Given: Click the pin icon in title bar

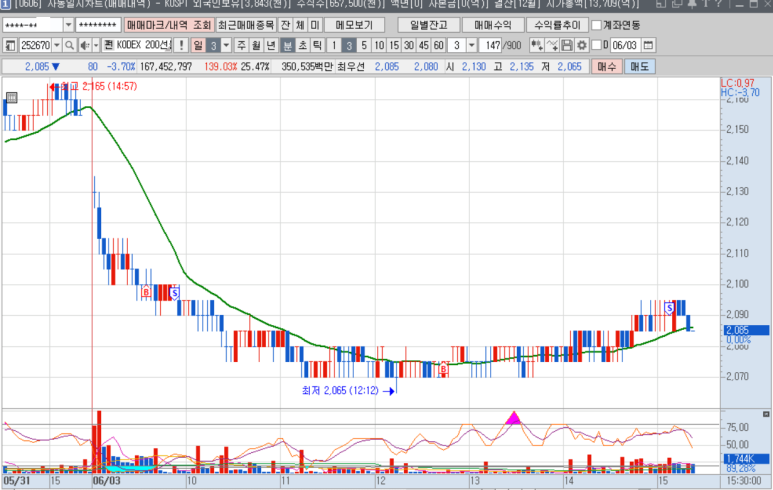Looking at the screenshot, I should pyautogui.click(x=692, y=4).
